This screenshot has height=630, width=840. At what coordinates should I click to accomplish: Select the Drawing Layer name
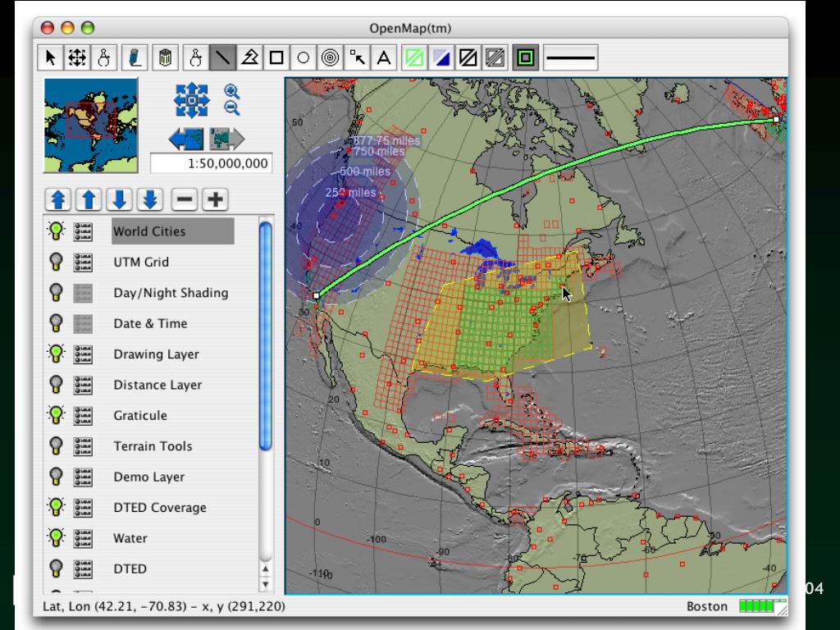(x=156, y=354)
